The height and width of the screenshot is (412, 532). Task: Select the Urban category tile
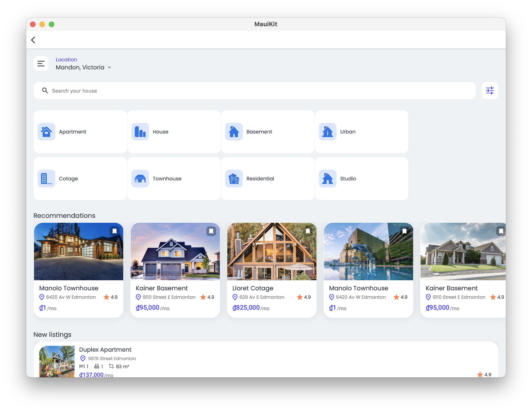[x=361, y=132]
